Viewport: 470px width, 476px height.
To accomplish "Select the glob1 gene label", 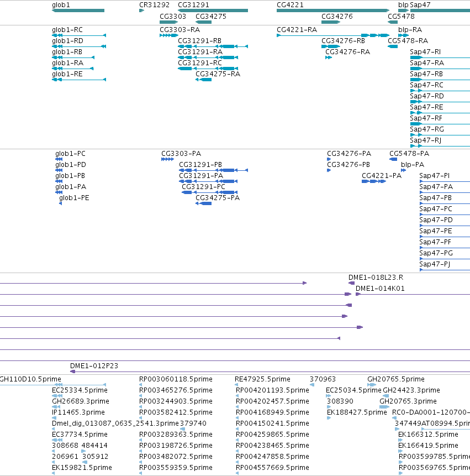I will point(61,5).
